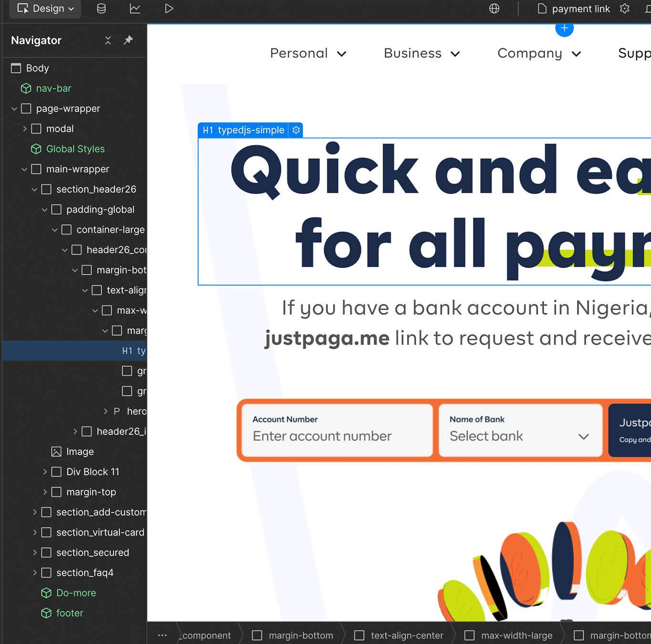Click the Global Styles cube icon
This screenshot has height=644, width=651.
click(x=36, y=149)
